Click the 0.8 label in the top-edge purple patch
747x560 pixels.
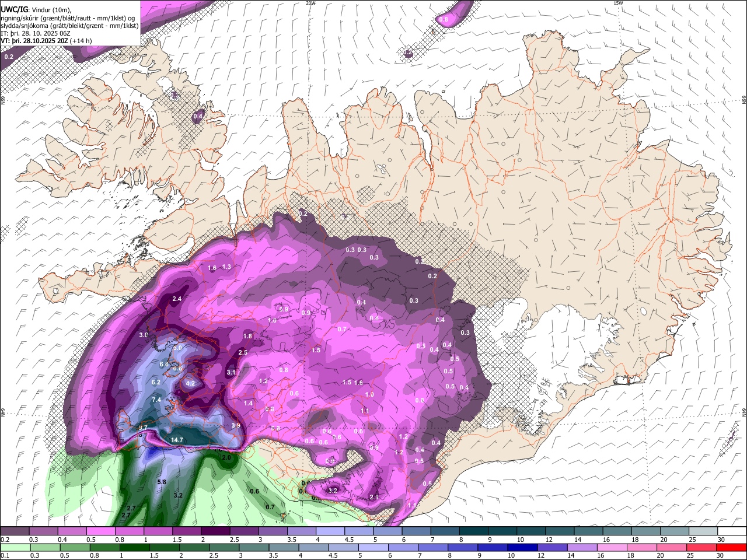[x=444, y=19]
